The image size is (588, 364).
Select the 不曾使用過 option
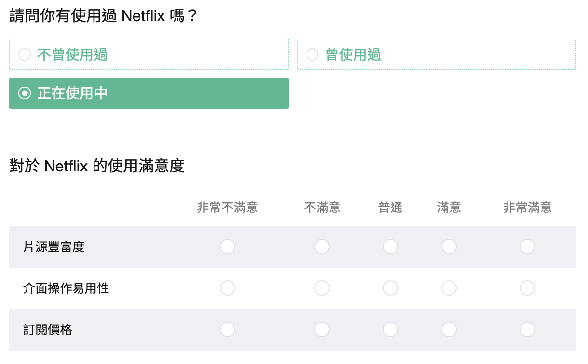[x=148, y=54]
